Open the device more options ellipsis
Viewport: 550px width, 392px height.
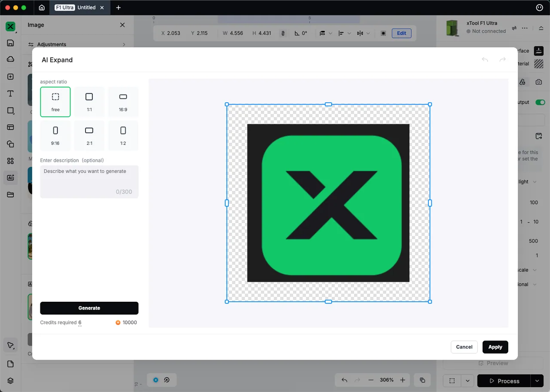[x=525, y=28]
